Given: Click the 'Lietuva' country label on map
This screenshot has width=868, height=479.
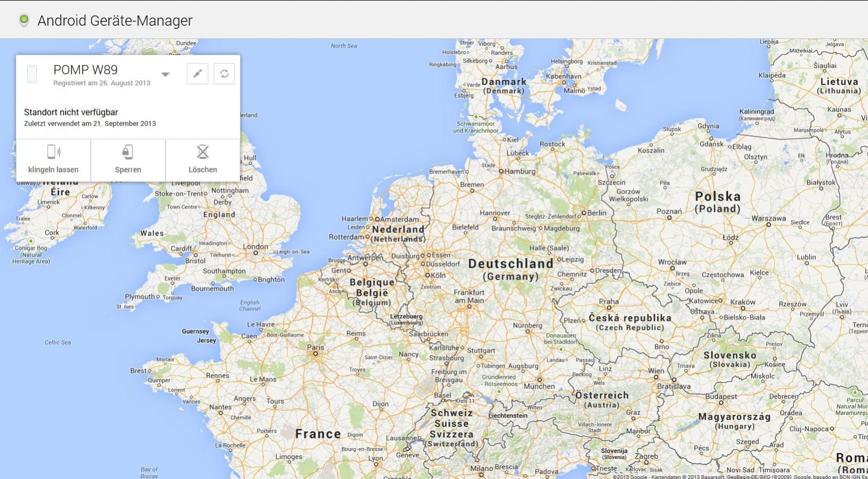Looking at the screenshot, I should [x=839, y=82].
